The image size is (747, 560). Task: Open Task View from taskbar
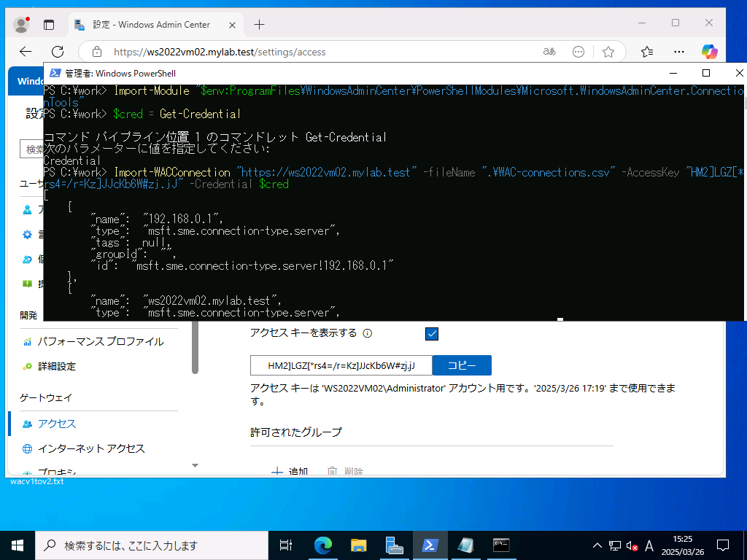click(286, 545)
